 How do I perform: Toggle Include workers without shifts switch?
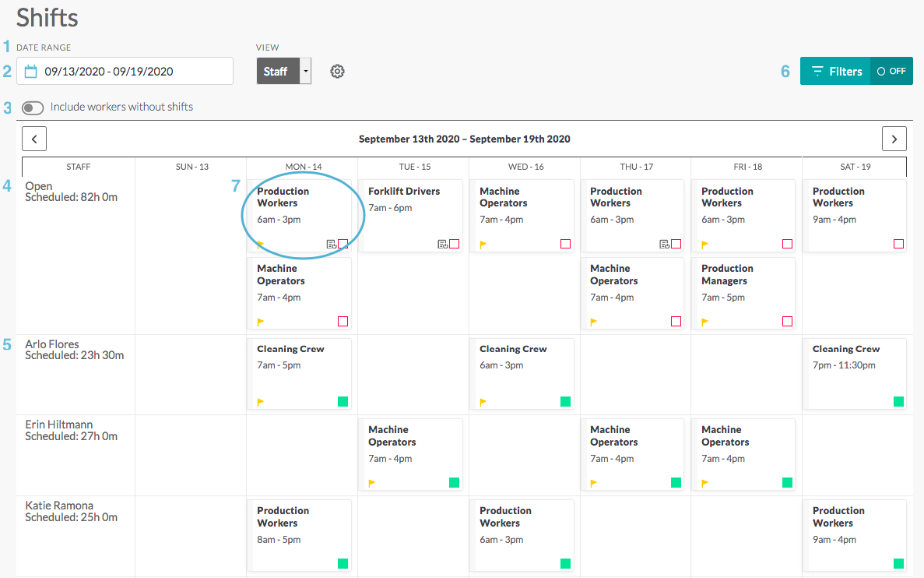pos(33,108)
